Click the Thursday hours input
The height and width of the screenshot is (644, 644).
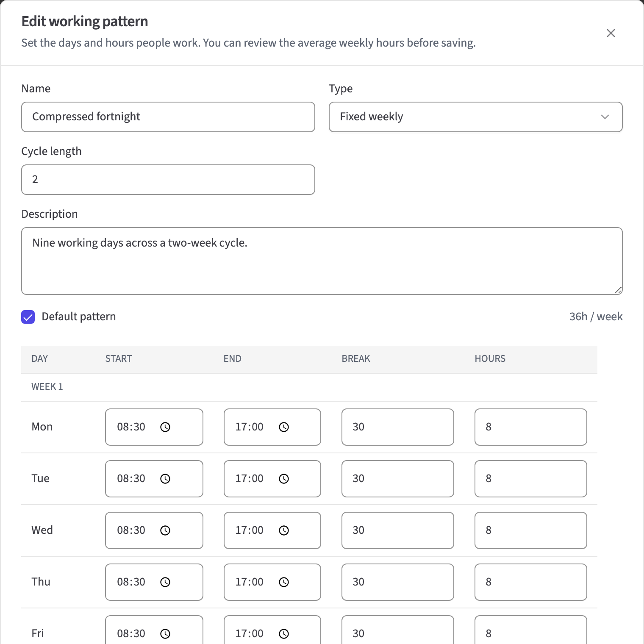tap(530, 582)
